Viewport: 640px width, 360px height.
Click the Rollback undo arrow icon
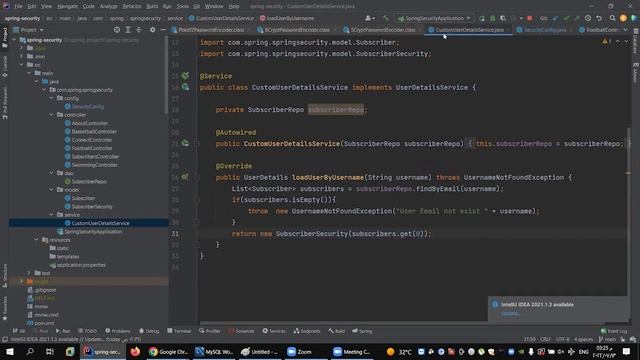[599, 18]
